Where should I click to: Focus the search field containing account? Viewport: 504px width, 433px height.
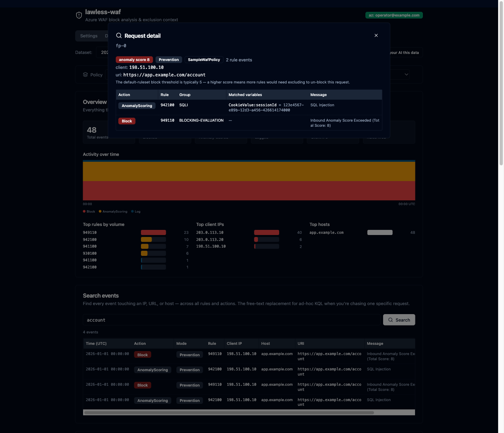(x=232, y=320)
